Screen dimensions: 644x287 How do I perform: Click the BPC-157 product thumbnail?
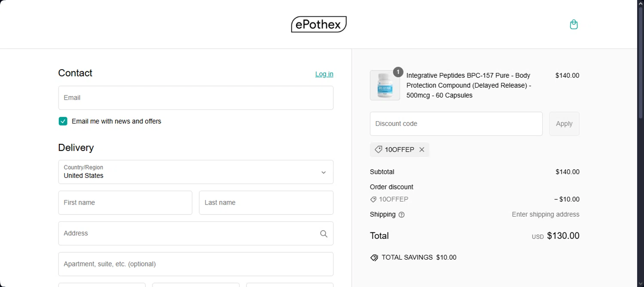[x=385, y=85]
